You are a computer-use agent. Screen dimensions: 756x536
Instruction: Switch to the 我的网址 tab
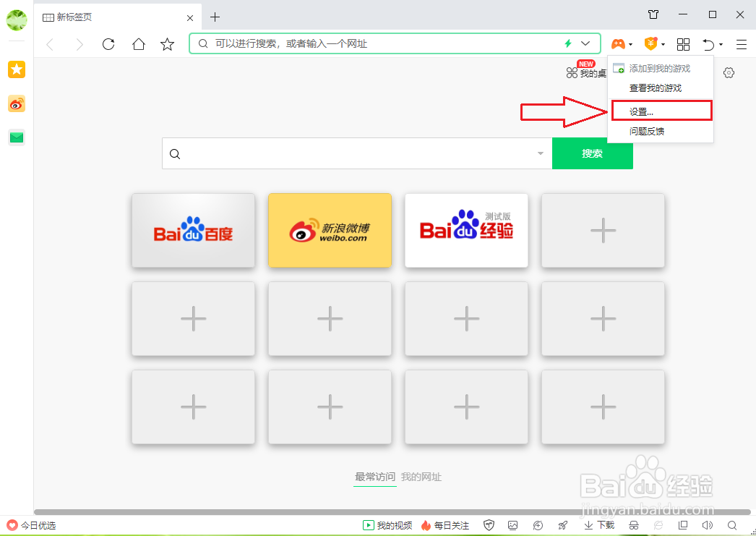click(423, 477)
